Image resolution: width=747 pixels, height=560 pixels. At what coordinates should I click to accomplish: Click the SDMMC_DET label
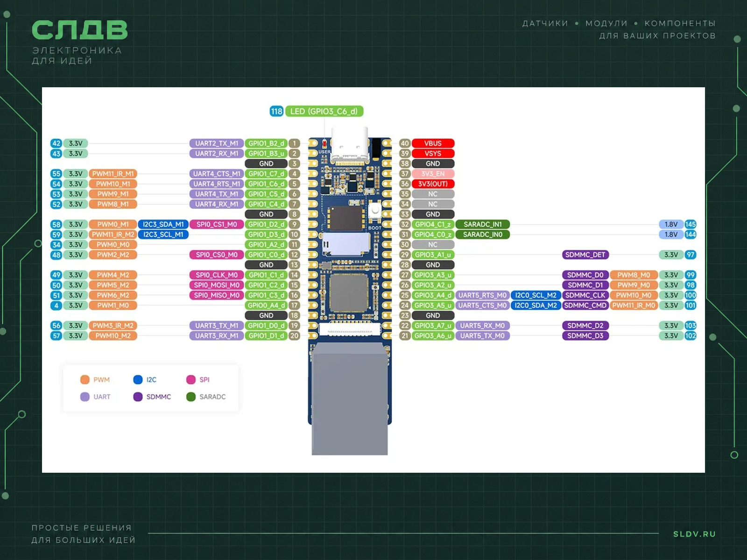585,255
